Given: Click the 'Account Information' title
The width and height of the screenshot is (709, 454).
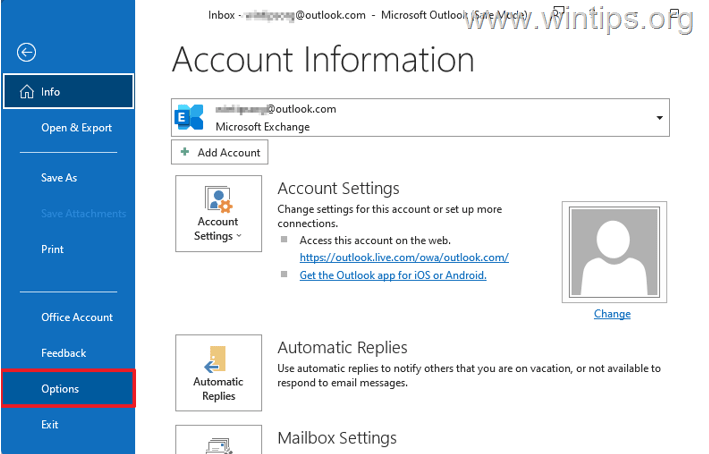Looking at the screenshot, I should [x=323, y=60].
